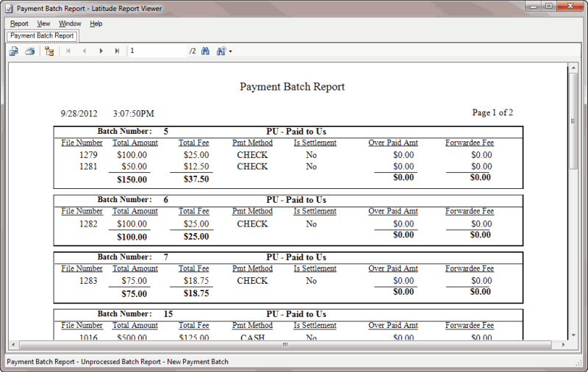Go to the next page arrow

point(101,51)
